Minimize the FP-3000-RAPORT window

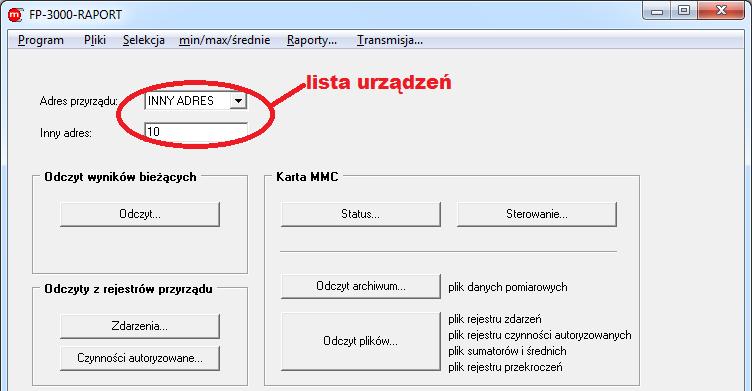click(x=657, y=11)
